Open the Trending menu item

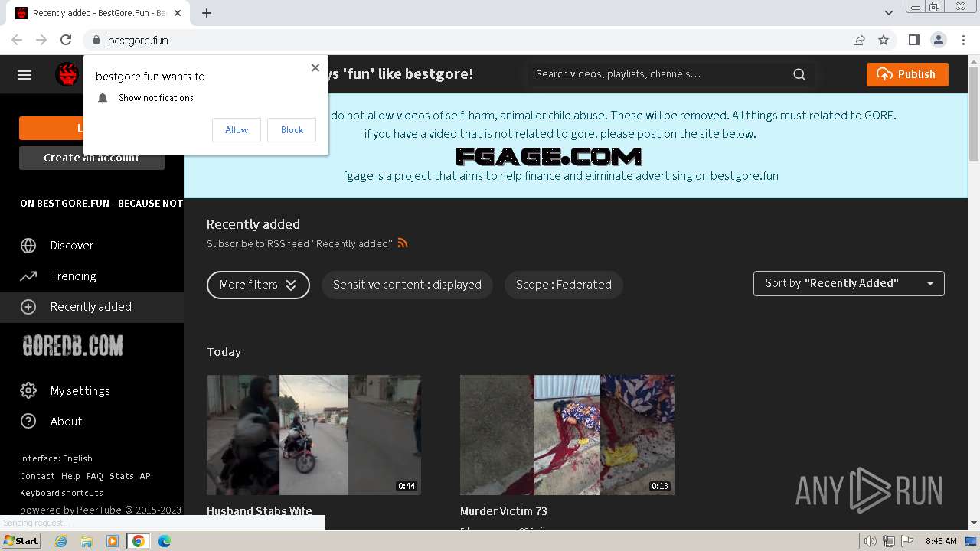pyautogui.click(x=73, y=276)
